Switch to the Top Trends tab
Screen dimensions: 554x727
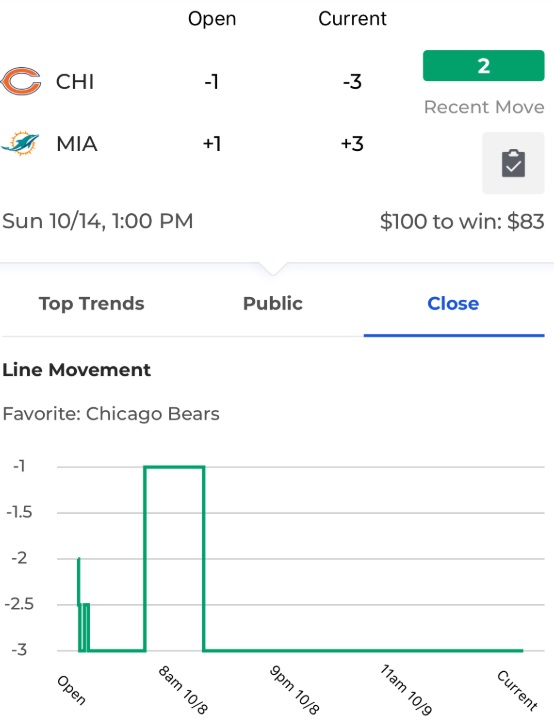(x=92, y=303)
